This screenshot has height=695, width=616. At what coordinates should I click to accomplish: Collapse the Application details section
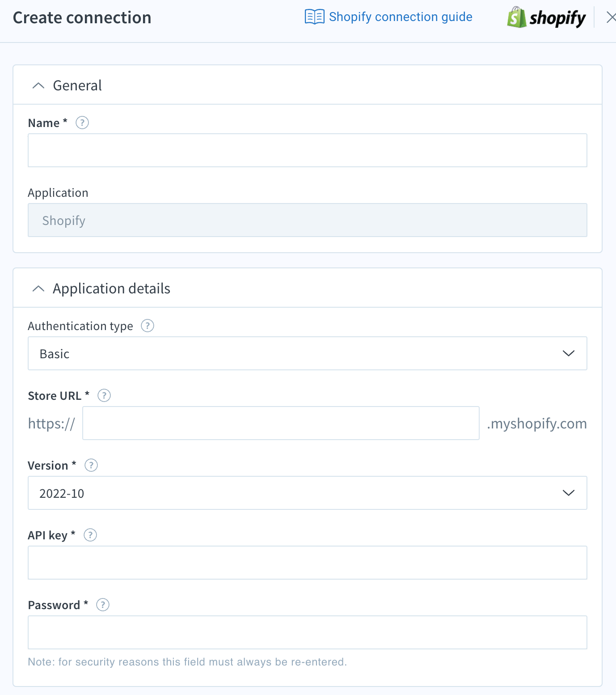pyautogui.click(x=38, y=288)
